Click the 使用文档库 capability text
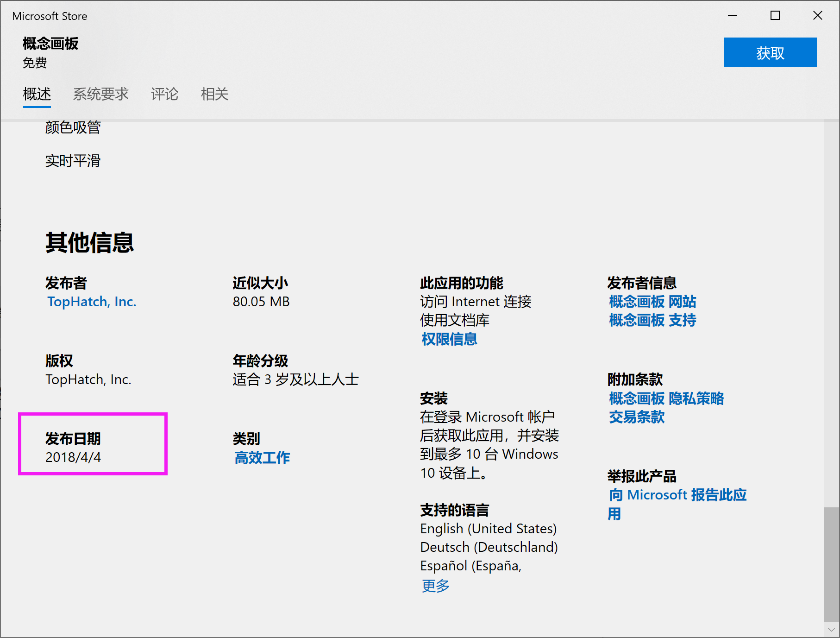The height and width of the screenshot is (638, 840). (x=455, y=320)
